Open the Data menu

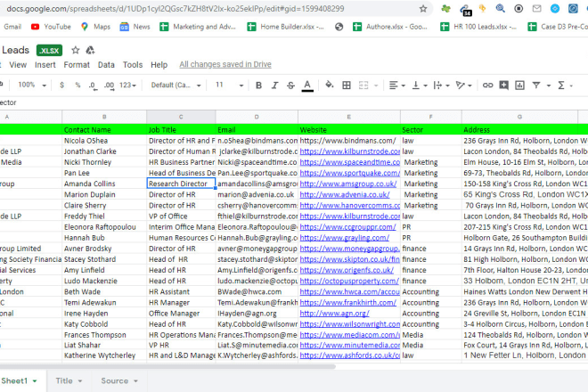[106, 64]
